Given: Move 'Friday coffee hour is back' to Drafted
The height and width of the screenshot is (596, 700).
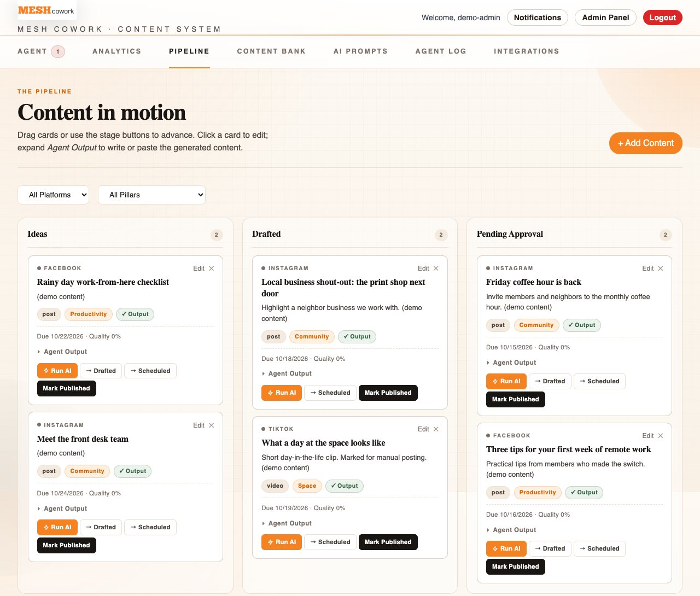Looking at the screenshot, I should coord(550,381).
